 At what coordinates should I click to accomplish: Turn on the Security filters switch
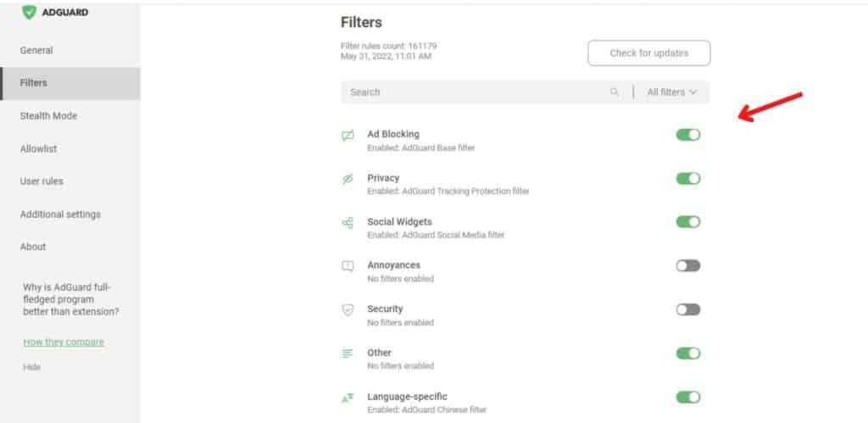[687, 309]
